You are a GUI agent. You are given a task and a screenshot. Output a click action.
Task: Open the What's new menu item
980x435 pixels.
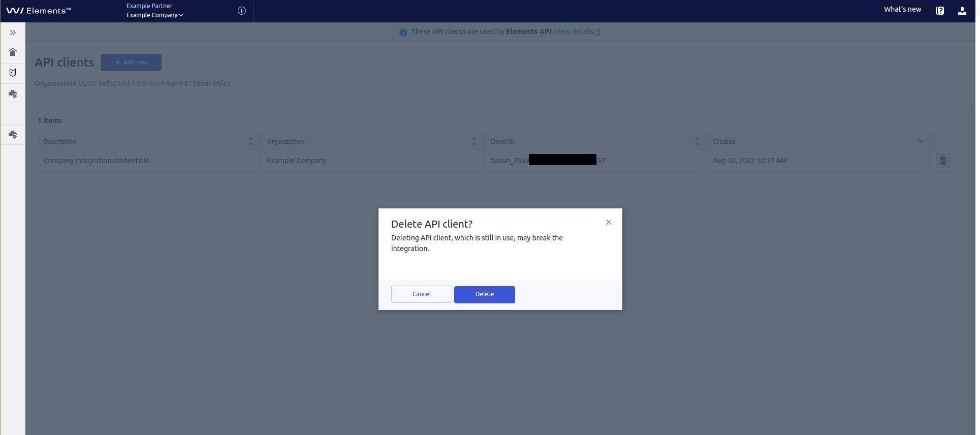902,9
